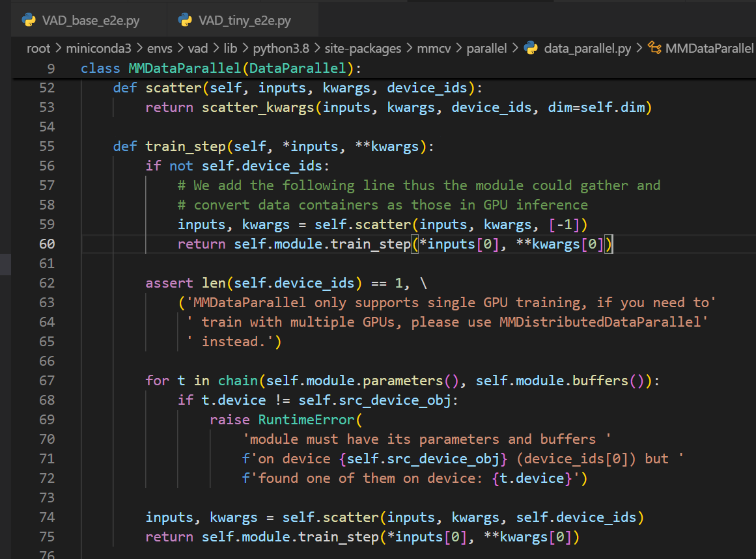The height and width of the screenshot is (559, 756).
Task: Click the Python icon on VAD_base_e2e.py tab
Action: (29, 21)
